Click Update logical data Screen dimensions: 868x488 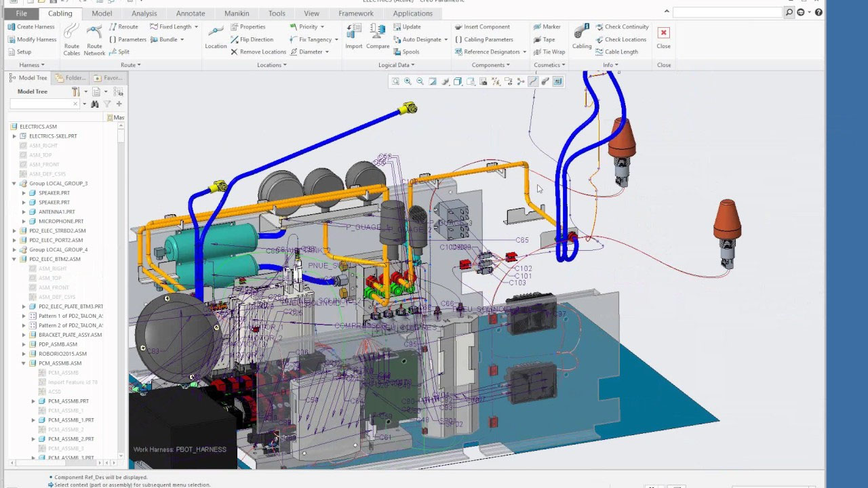click(x=407, y=26)
